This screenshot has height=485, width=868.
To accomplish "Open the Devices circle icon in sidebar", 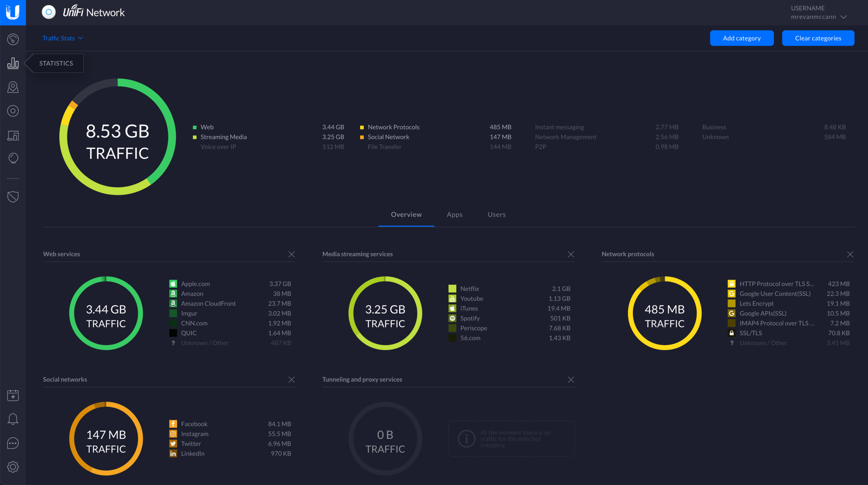I will [13, 111].
